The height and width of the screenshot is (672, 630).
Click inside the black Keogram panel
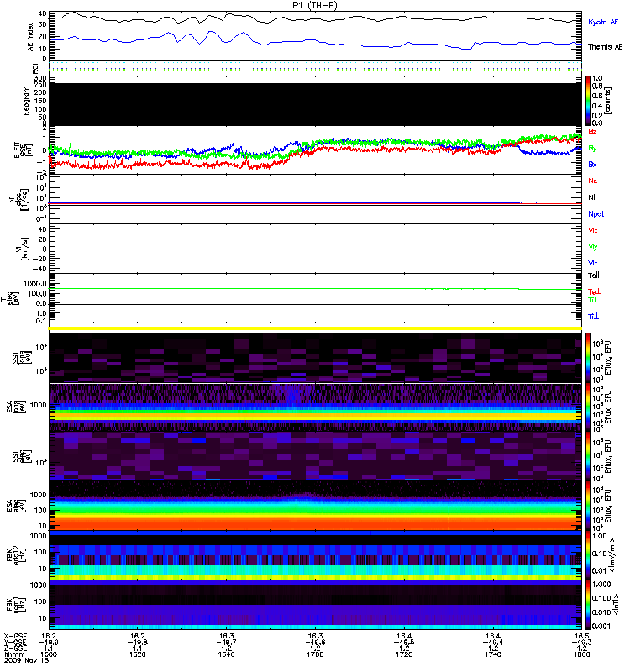click(315, 104)
